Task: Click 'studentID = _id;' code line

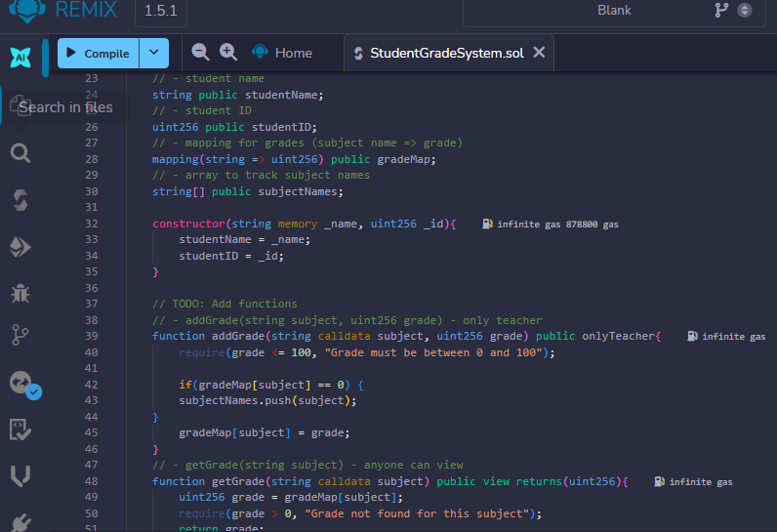Action: [x=231, y=256]
